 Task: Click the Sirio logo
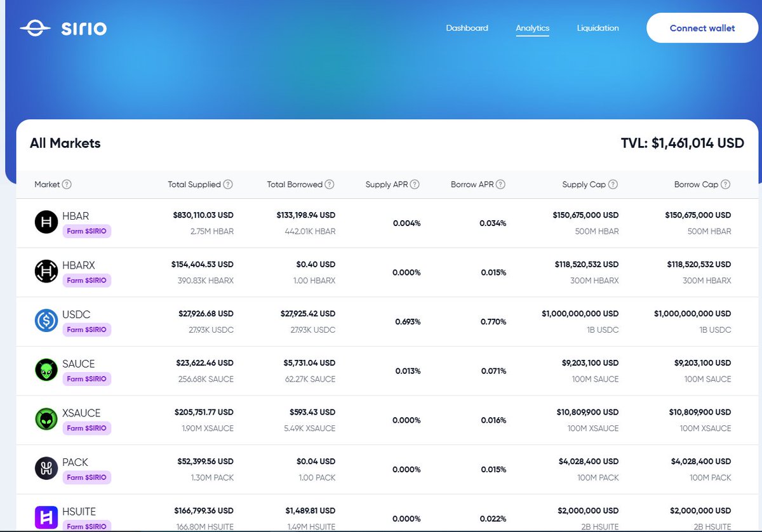[x=63, y=29]
